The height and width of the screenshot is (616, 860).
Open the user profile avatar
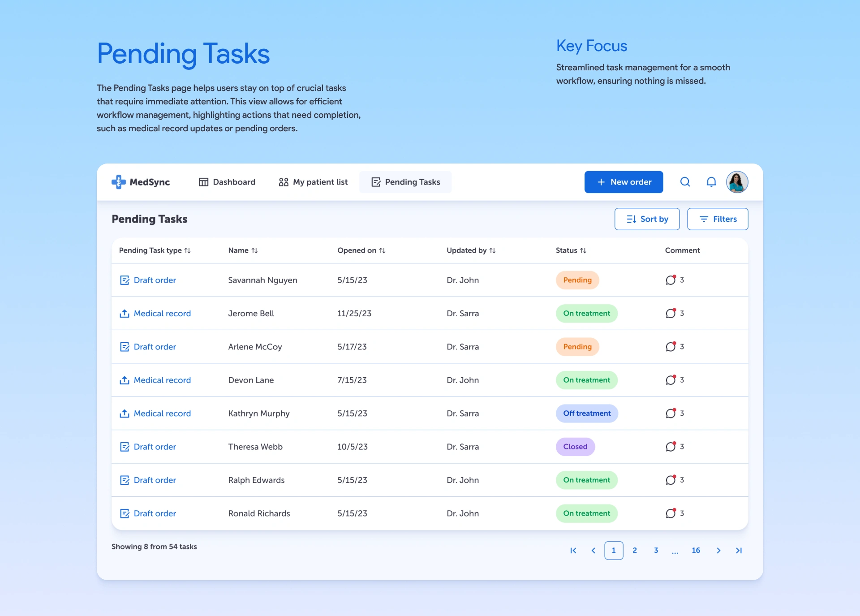[x=737, y=182]
